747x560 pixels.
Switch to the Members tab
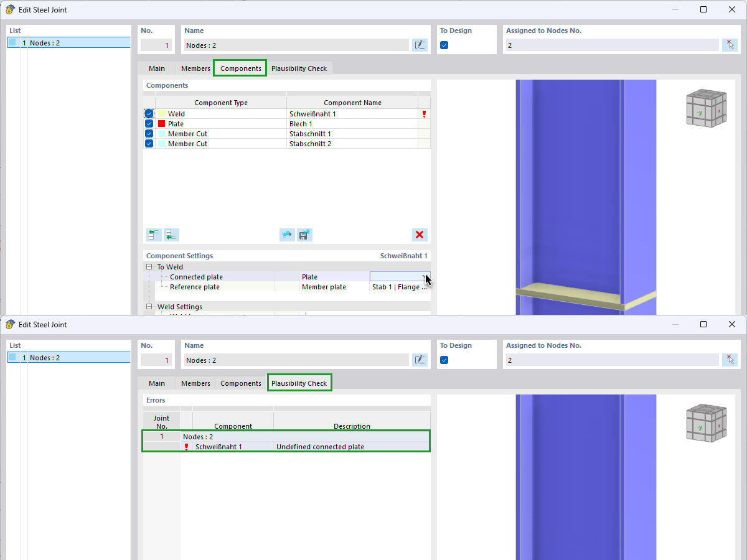(x=195, y=68)
